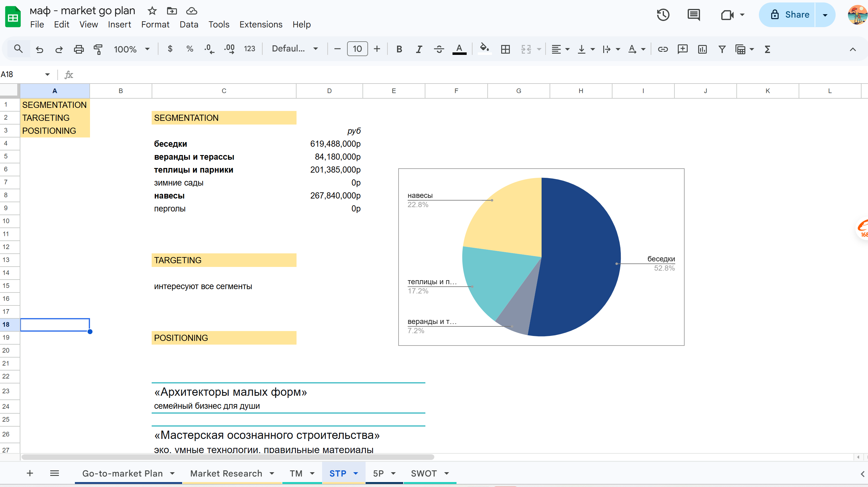
Task: Open the Data menu
Action: pos(189,25)
